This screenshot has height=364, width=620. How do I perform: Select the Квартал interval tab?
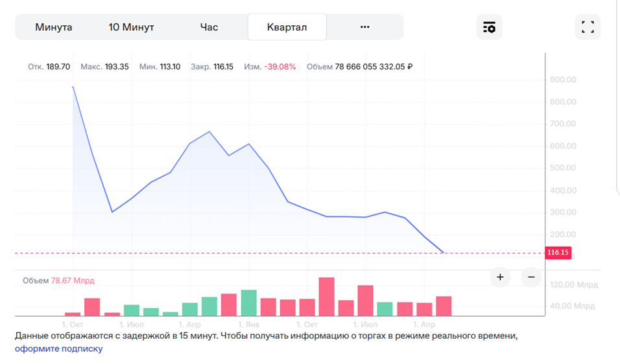click(x=287, y=27)
